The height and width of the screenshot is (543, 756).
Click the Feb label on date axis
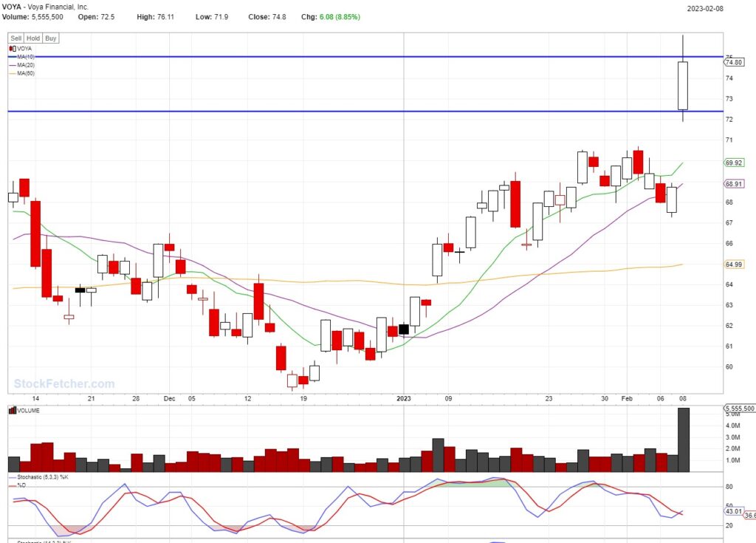point(627,398)
